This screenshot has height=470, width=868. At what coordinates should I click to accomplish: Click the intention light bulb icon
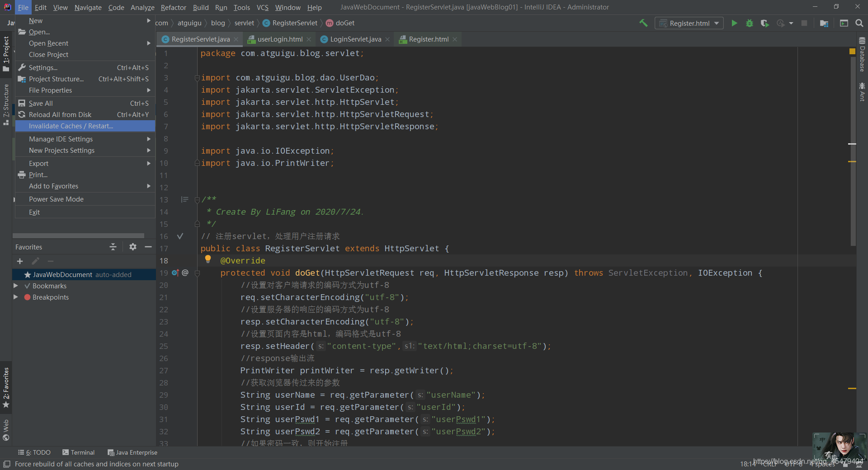(x=208, y=259)
